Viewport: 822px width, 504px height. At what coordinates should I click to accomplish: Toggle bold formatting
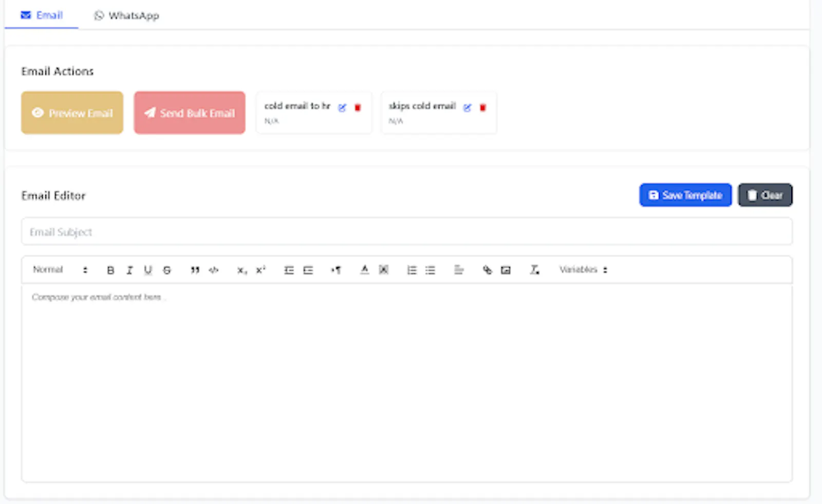pyautogui.click(x=110, y=270)
